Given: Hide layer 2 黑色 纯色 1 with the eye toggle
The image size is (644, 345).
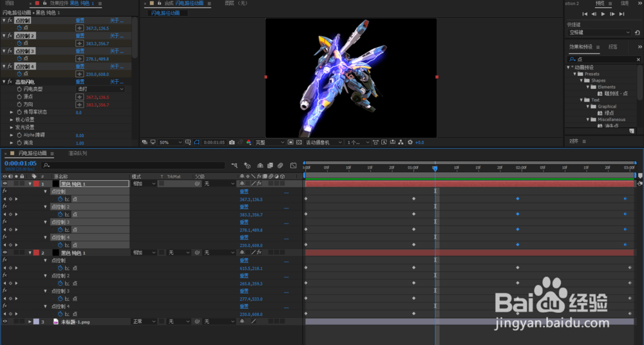Looking at the screenshot, I should [5, 252].
